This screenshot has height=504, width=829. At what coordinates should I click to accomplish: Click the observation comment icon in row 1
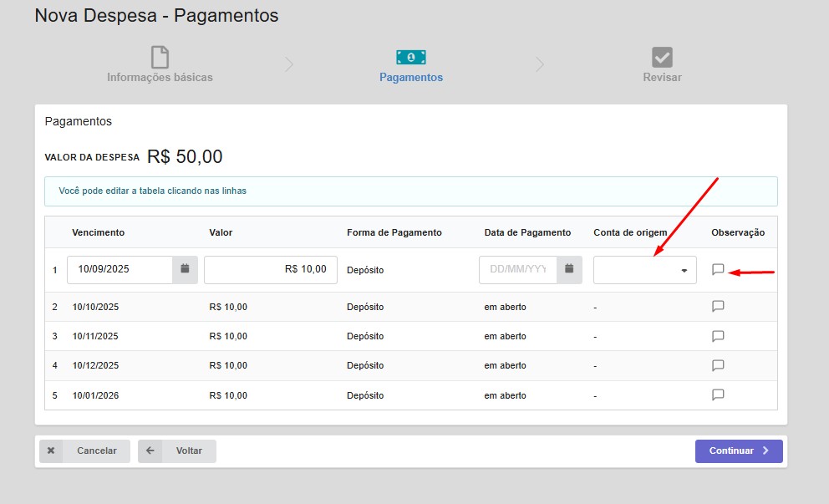coord(718,269)
